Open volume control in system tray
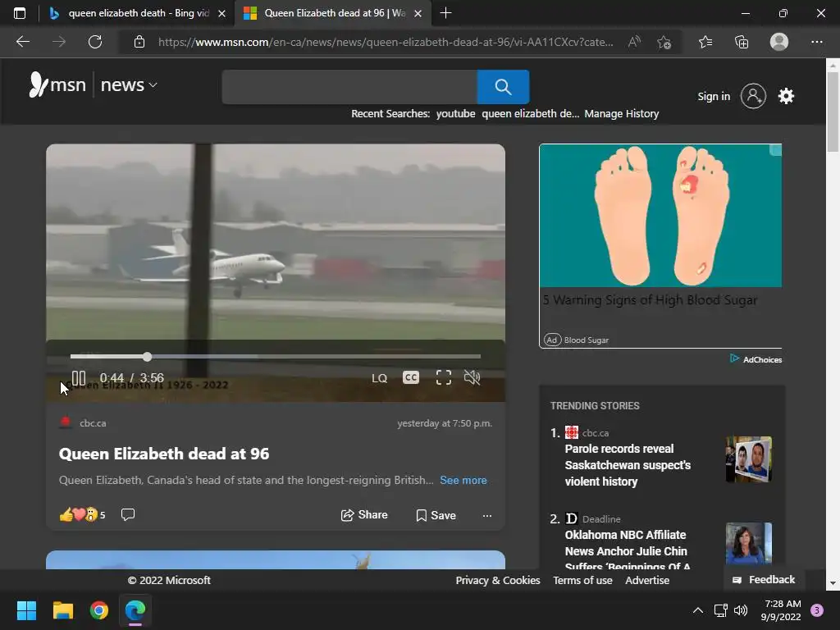Viewport: 840px width, 630px height. coord(741,610)
